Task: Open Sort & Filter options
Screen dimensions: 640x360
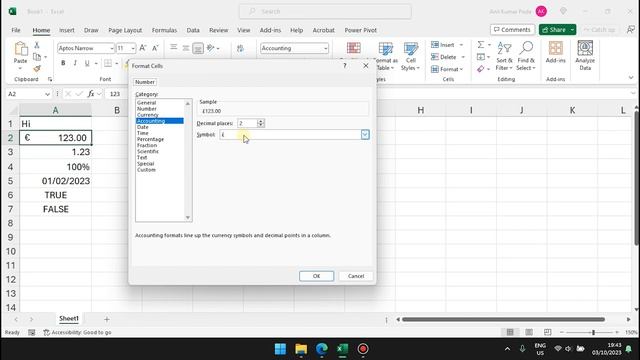Action: pos(504,56)
